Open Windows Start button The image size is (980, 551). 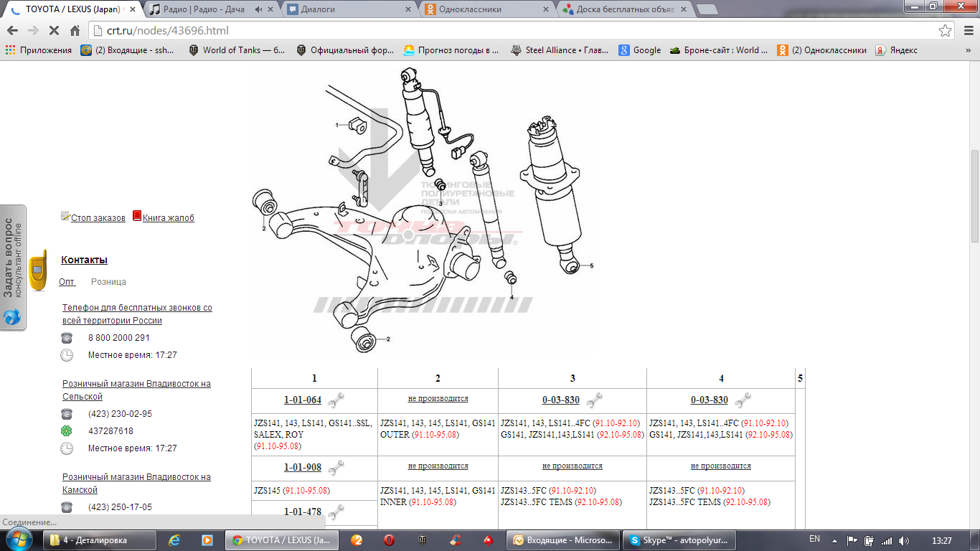[19, 540]
